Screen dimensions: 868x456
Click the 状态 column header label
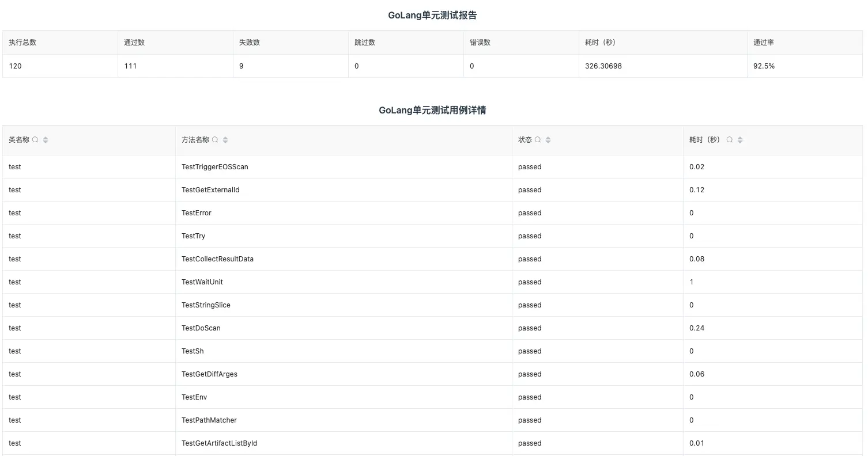pyautogui.click(x=525, y=140)
